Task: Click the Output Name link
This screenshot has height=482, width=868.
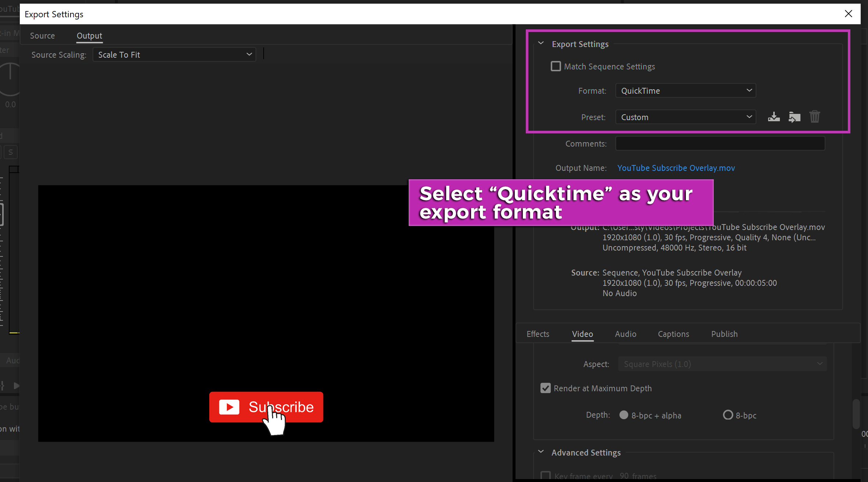Action: coord(676,168)
